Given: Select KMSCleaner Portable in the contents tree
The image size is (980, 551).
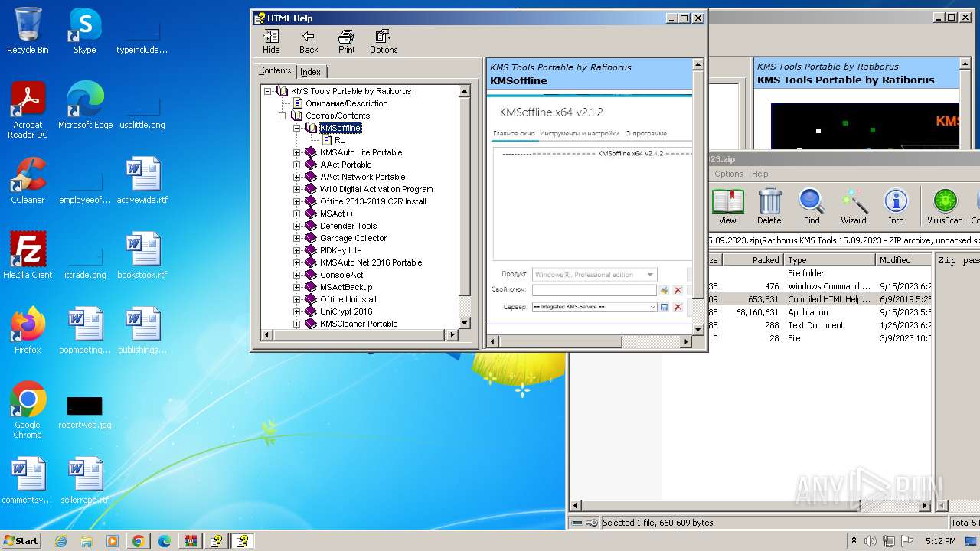Looking at the screenshot, I should click(358, 324).
